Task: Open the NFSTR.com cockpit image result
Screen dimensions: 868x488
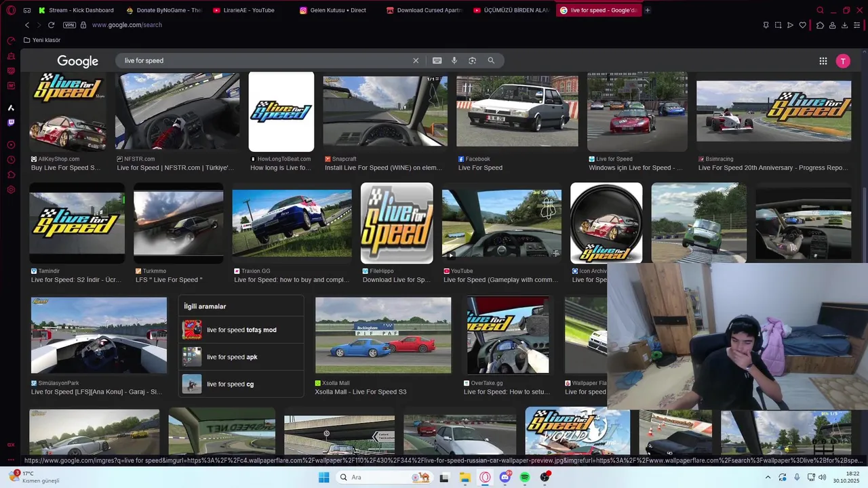Action: click(x=178, y=112)
